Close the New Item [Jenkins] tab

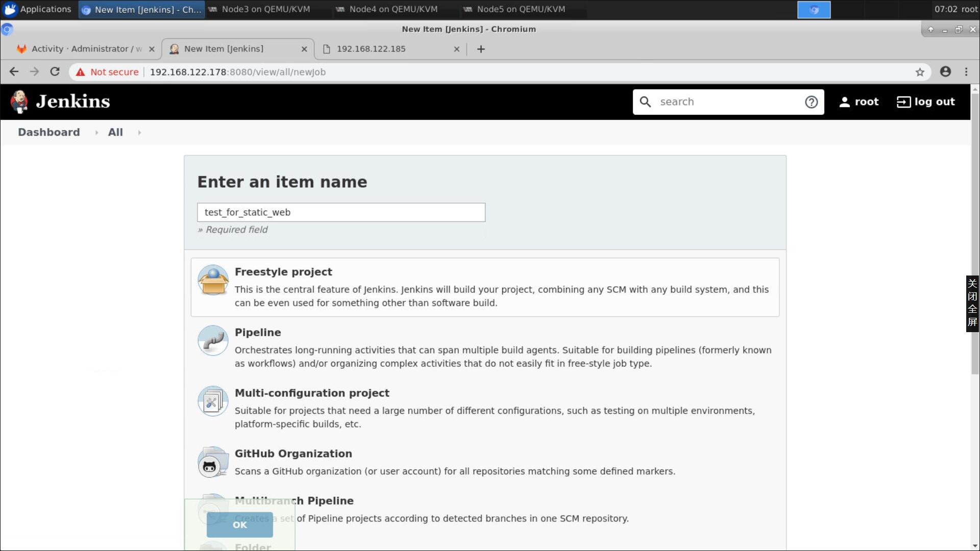point(304,49)
